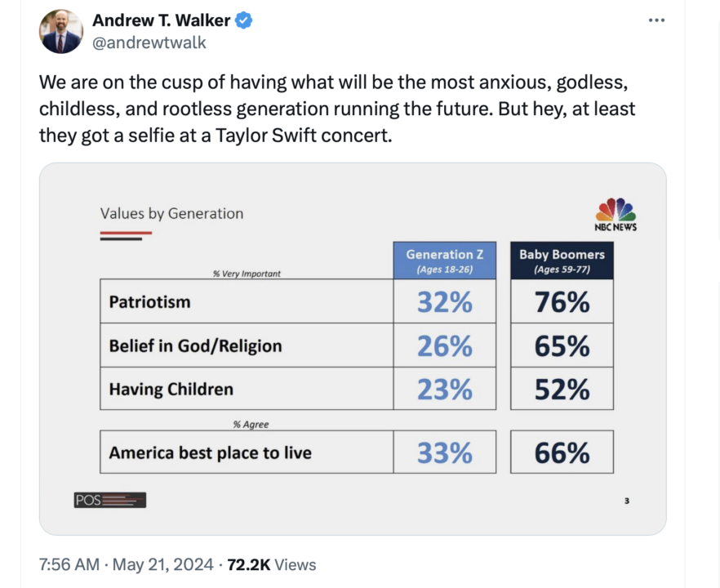Click the Baby Boomers column header
This screenshot has width=720, height=588.
(x=562, y=261)
